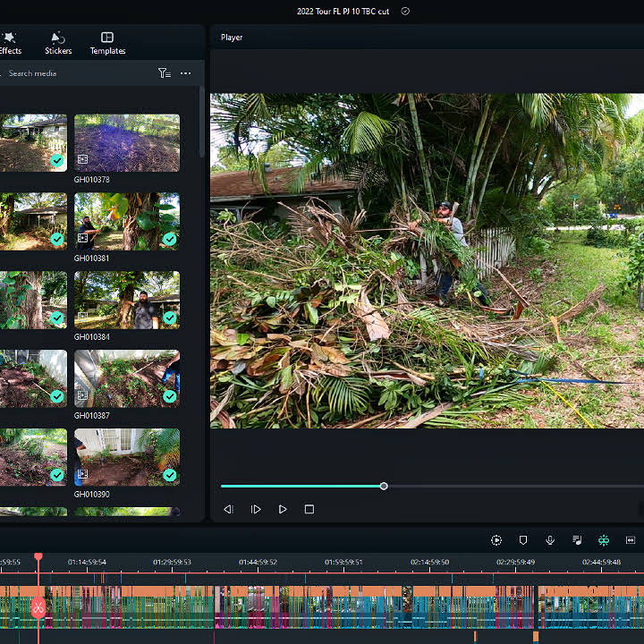
Task: Stop the playback in the player
Action: coord(309,509)
